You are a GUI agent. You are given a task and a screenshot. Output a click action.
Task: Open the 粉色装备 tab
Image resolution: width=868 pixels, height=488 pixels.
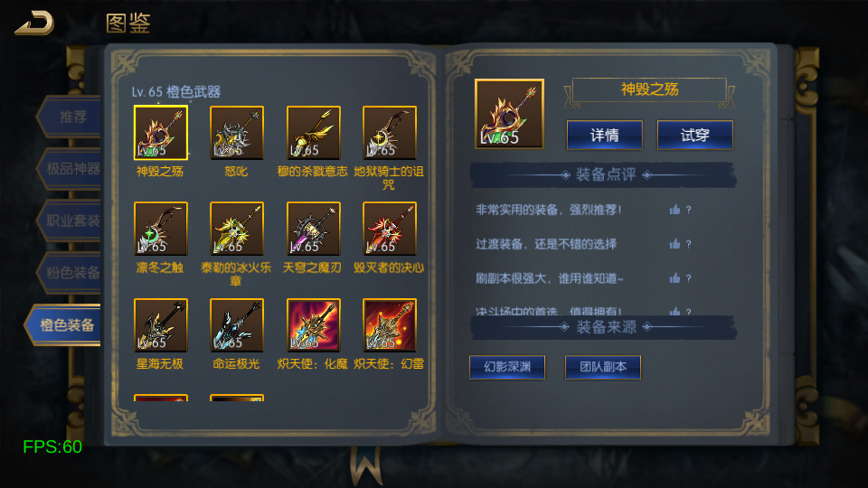pos(69,273)
